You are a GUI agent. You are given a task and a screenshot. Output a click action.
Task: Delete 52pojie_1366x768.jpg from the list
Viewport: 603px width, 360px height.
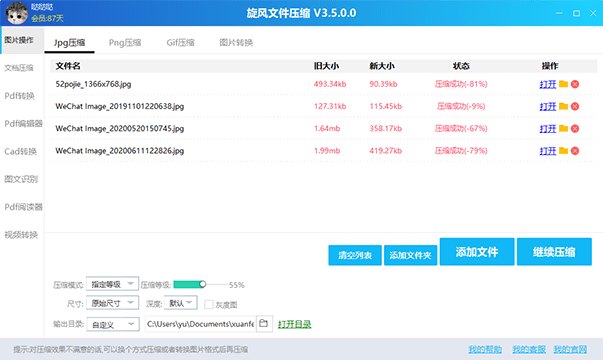tap(575, 84)
